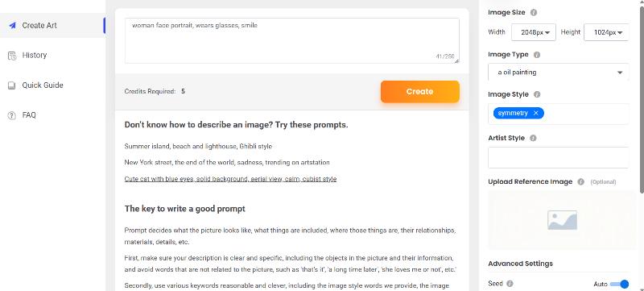Select the Cute cat with blue eyes prompt
Viewport: 644px width, 291px height.
pos(230,179)
